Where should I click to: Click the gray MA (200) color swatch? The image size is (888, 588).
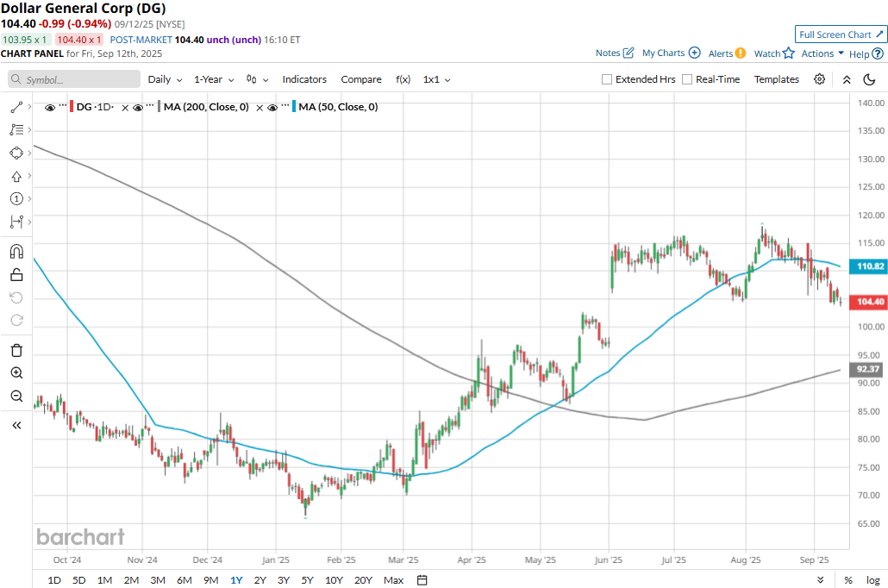(159, 107)
